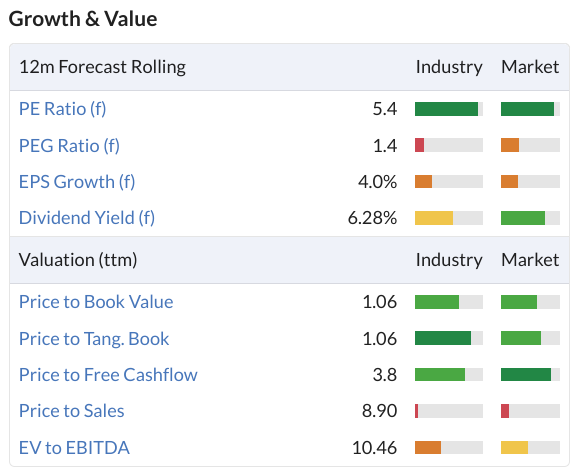This screenshot has width=574, height=471.
Task: Click the Price to Free Cashflow market bar
Action: pyautogui.click(x=530, y=374)
